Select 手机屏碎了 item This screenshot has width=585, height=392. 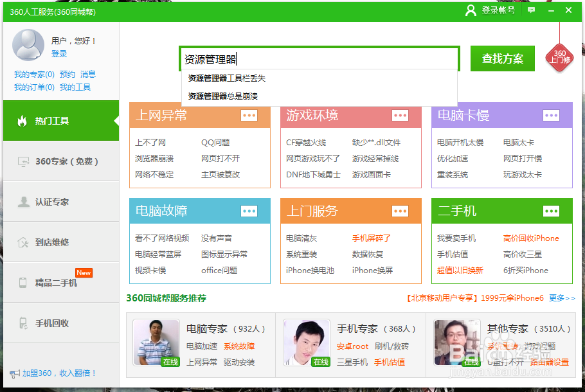pyautogui.click(x=371, y=238)
